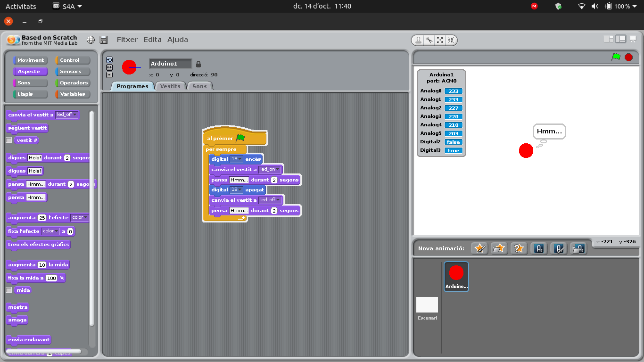Open S4A application menu in top bar

[x=67, y=6]
